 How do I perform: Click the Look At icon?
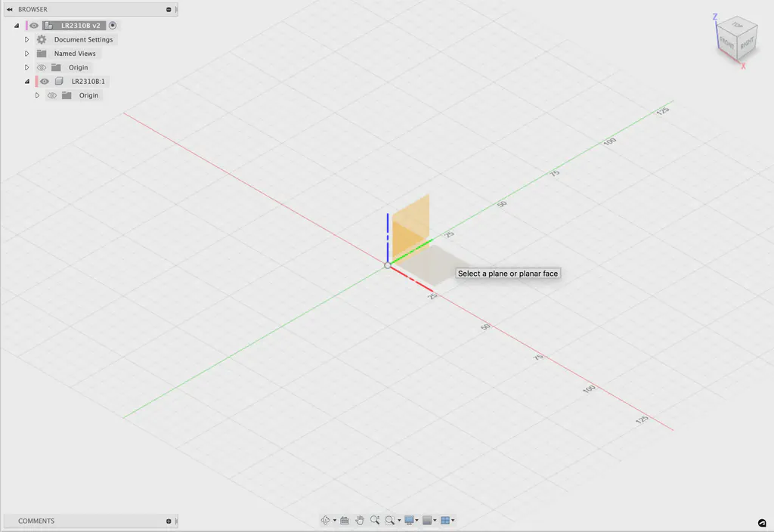[x=345, y=520]
